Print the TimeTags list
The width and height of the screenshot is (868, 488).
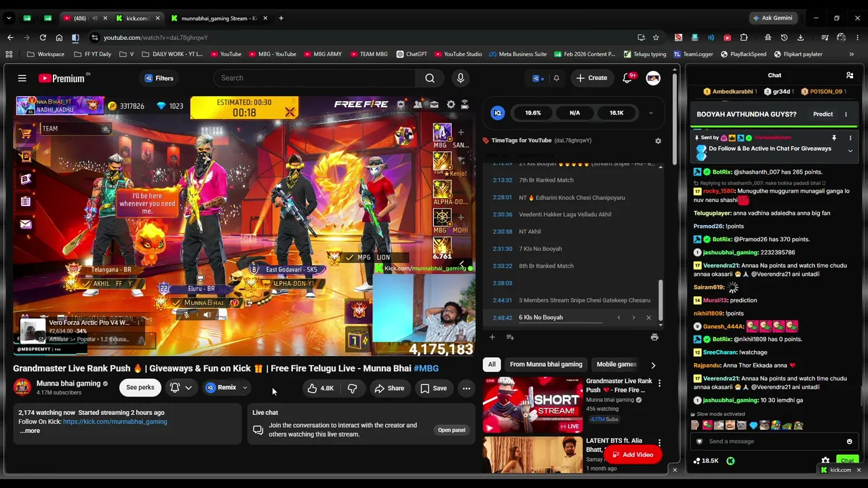(654, 337)
